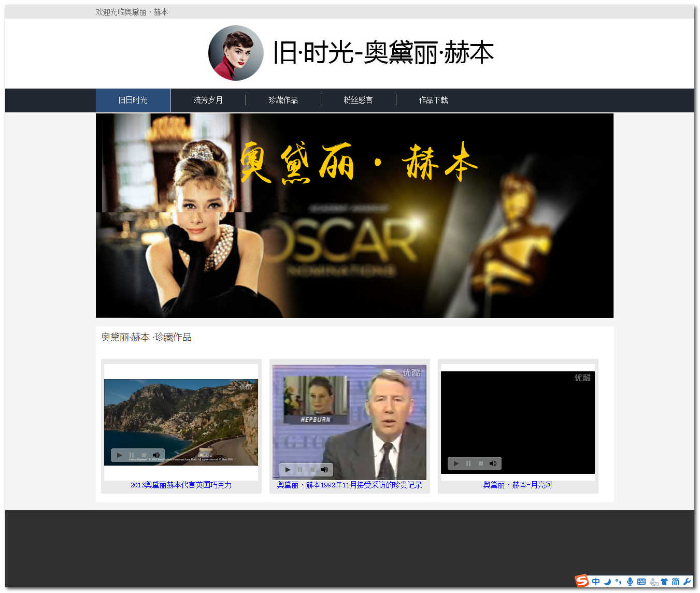Open the Sogou user account icon
Viewport: 700px width, 593px height.
tap(653, 582)
